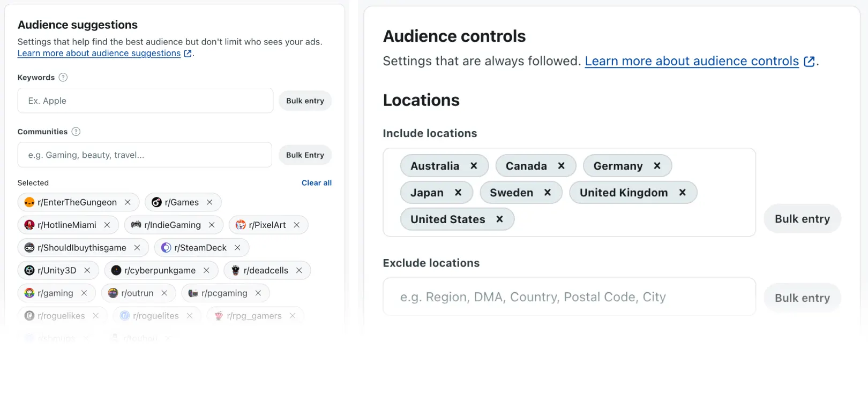
Task: Show help for Keywords field
Action: click(63, 78)
